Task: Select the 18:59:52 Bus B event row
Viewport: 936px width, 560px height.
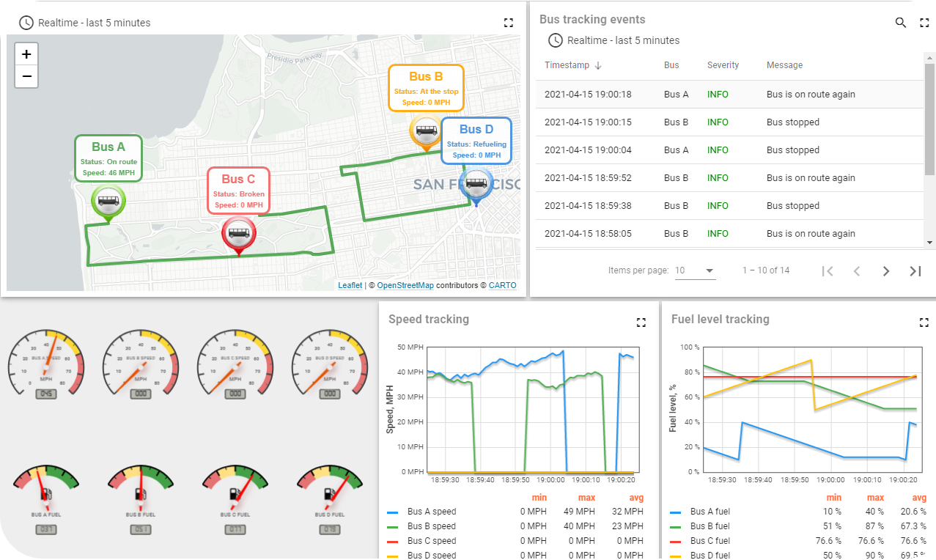Action: click(730, 178)
